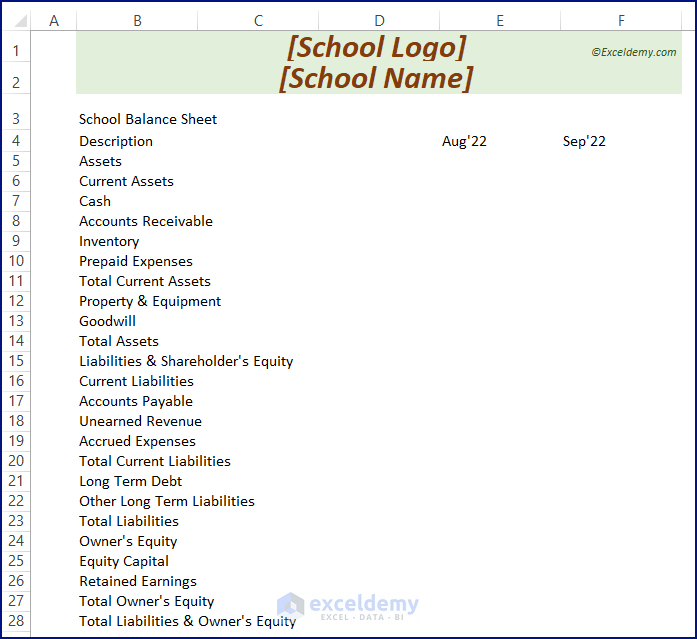The height and width of the screenshot is (639, 697).
Task: Select column A header
Action: click(x=54, y=20)
